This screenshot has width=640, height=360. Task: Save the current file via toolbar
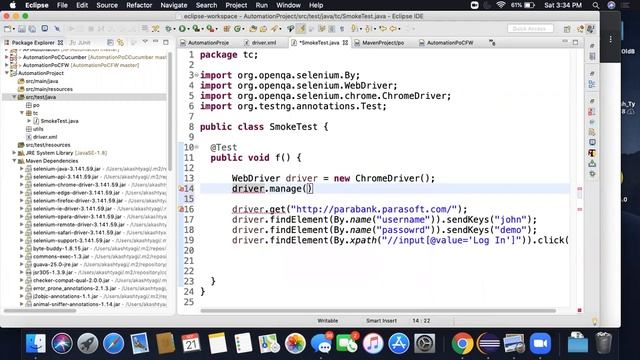click(22, 29)
